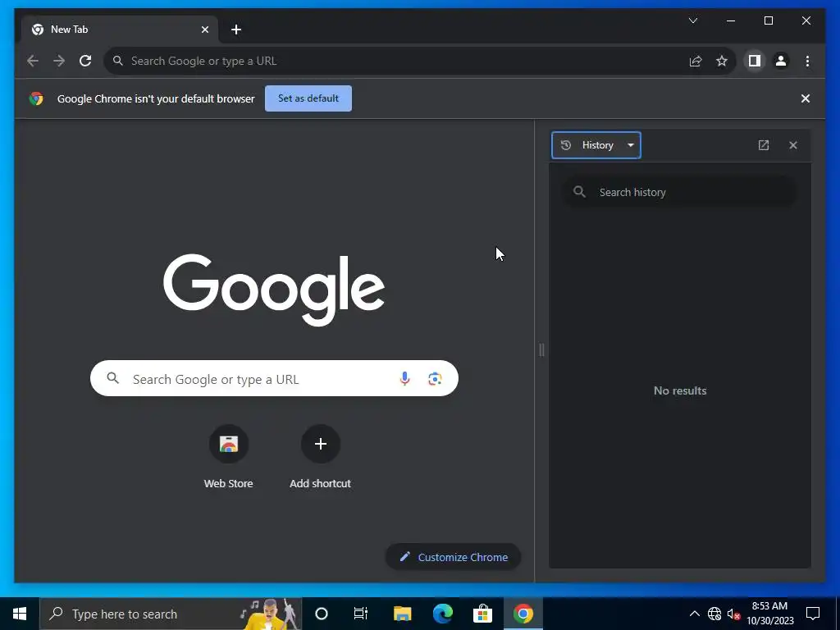Click Set as default button
Screen dimensions: 840x630
[x=308, y=98]
